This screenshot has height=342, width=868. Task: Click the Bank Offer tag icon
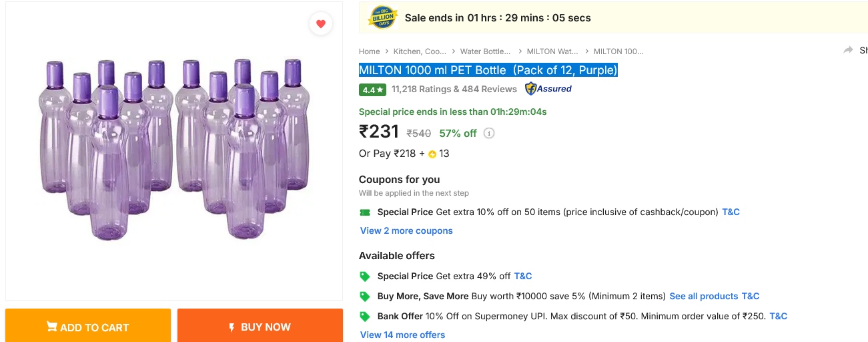coord(365,317)
